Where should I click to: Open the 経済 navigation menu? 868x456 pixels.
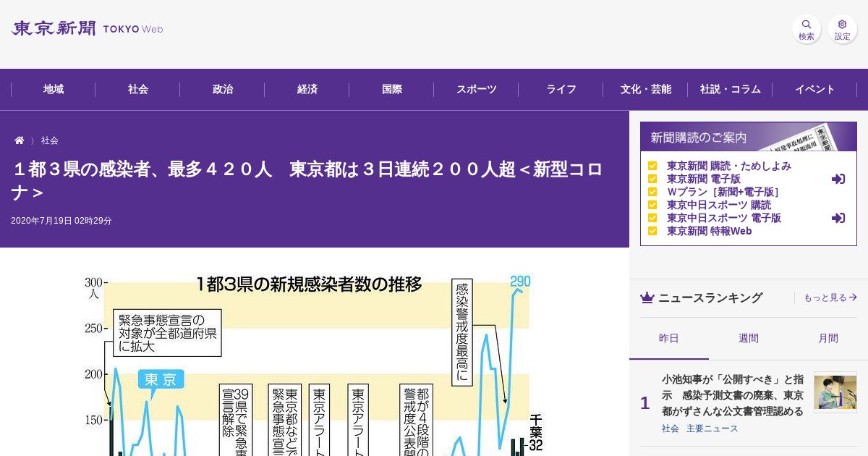coord(307,90)
